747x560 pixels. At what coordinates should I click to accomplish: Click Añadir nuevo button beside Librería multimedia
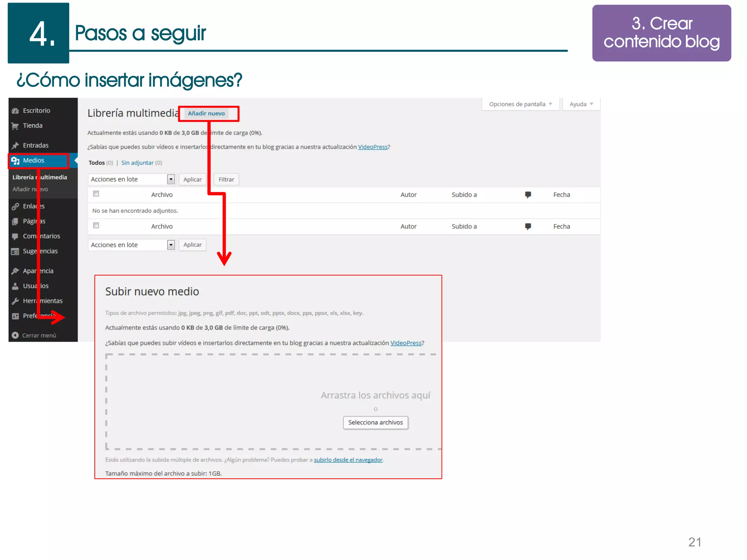(x=206, y=114)
